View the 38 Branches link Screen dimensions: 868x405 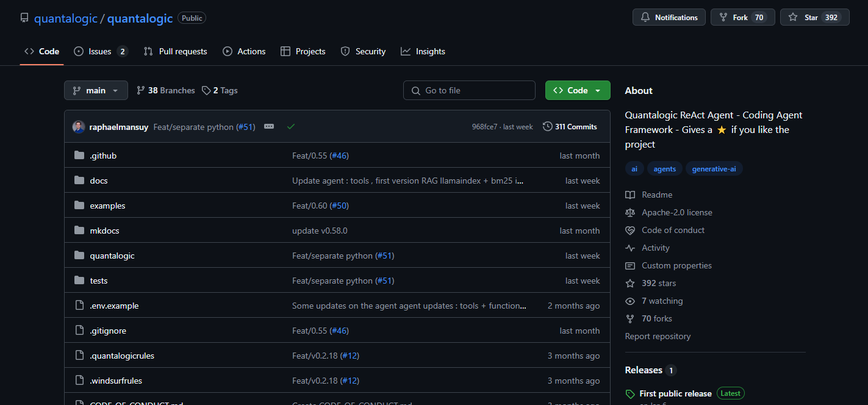(166, 90)
